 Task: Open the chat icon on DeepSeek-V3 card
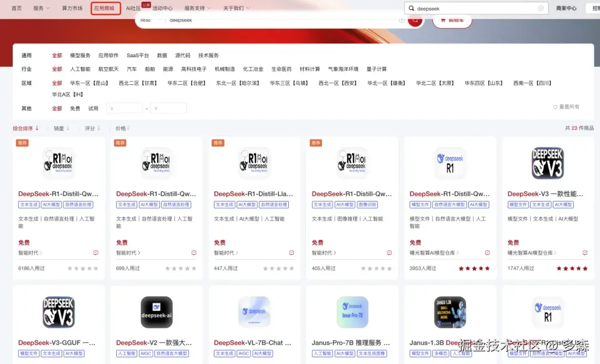coord(584,252)
